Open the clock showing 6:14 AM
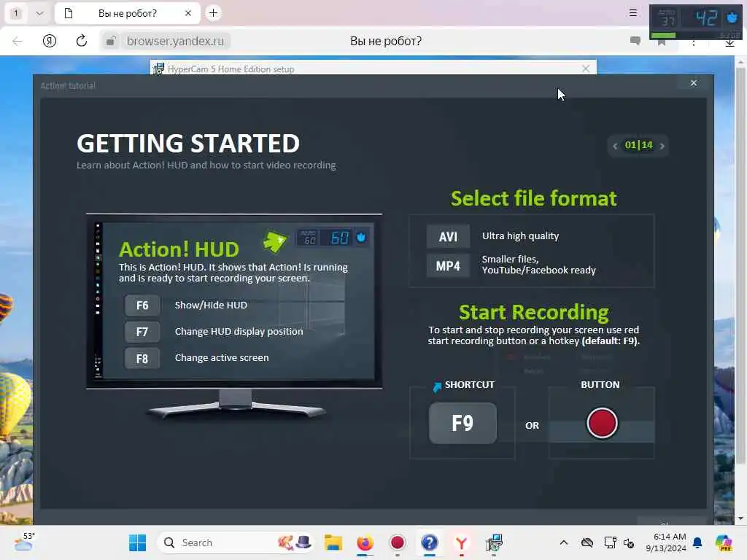The image size is (747, 560). [666, 542]
